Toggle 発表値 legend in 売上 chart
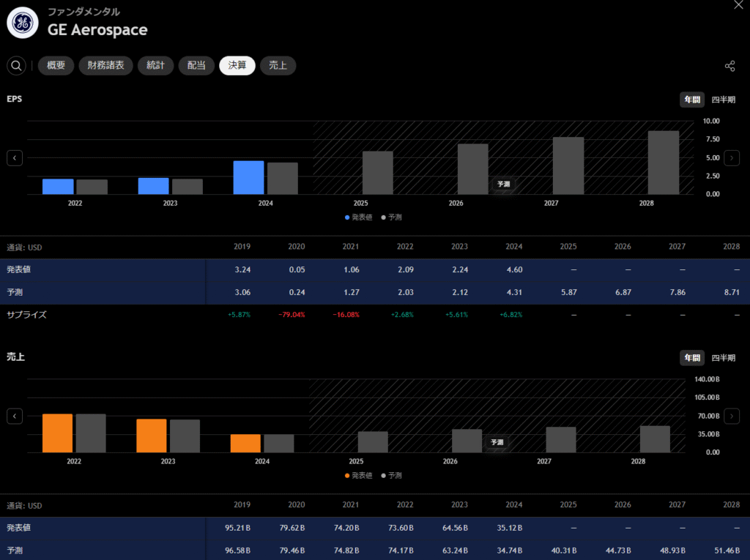Image resolution: width=750 pixels, height=560 pixels. pyautogui.click(x=358, y=475)
